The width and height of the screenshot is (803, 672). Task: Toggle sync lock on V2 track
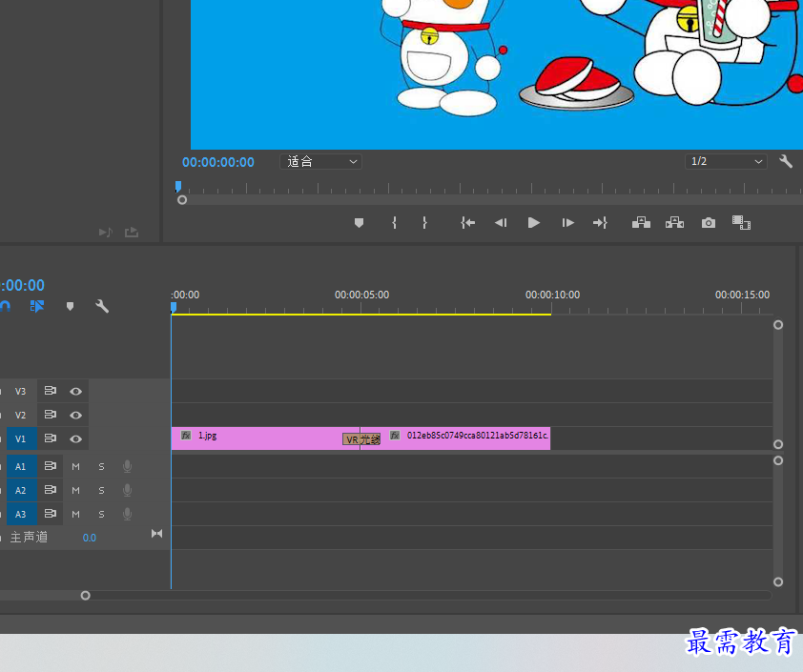click(51, 414)
